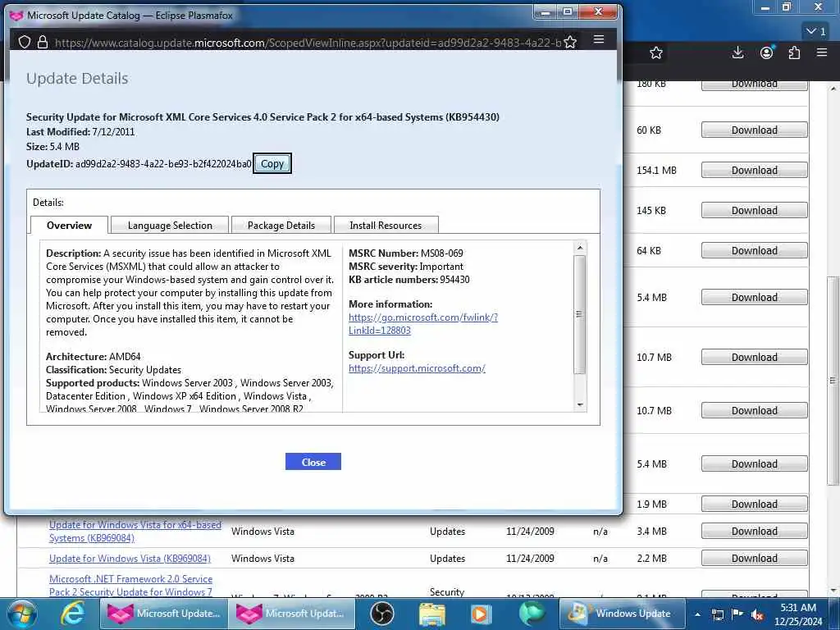Open the background browser application menu icon
The height and width of the screenshot is (630, 840).
(x=822, y=52)
